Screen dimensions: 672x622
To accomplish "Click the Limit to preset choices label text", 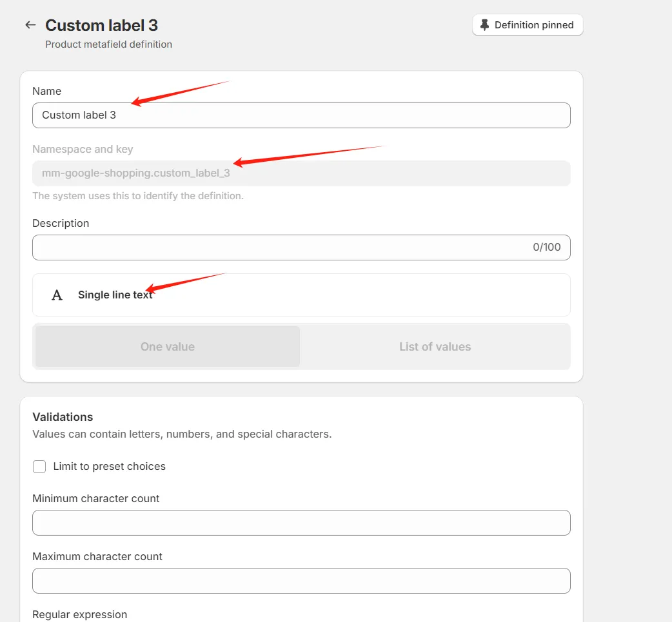I will 109,467.
